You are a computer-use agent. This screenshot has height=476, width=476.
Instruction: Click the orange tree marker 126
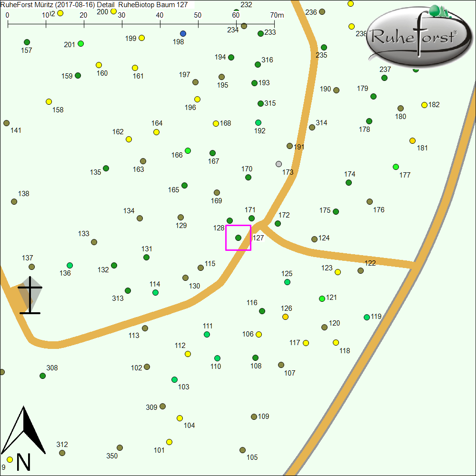286,317
